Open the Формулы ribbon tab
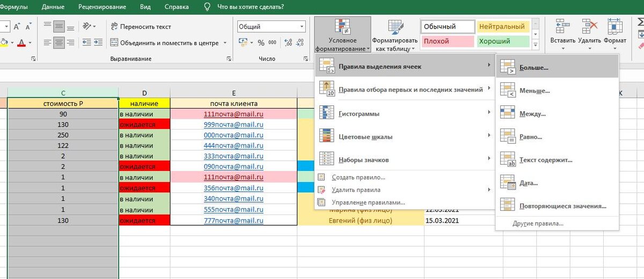Viewport: 644px width, 279px height. click(14, 7)
